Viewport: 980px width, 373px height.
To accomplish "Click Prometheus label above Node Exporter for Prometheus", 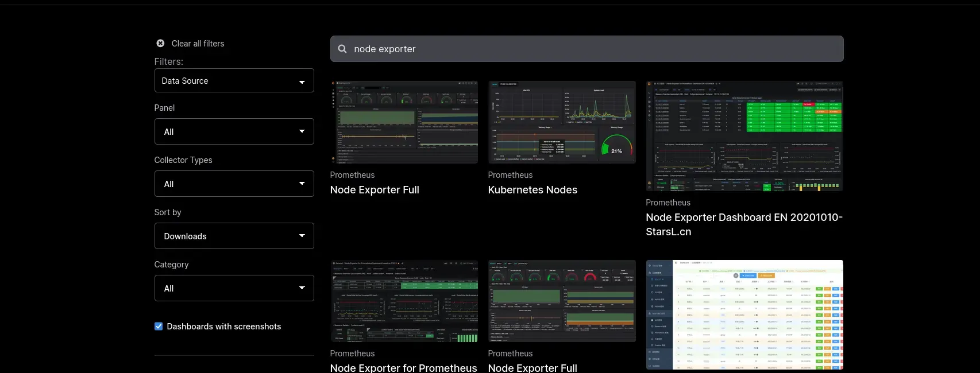I will pos(352,353).
